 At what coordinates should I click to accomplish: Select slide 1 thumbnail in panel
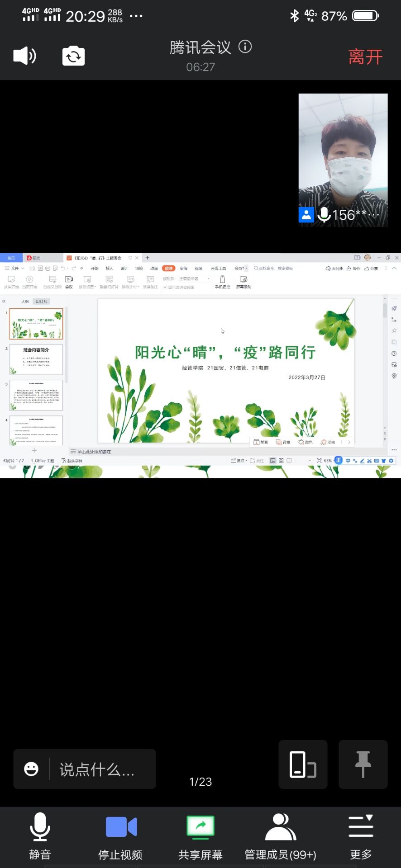pyautogui.click(x=36, y=324)
